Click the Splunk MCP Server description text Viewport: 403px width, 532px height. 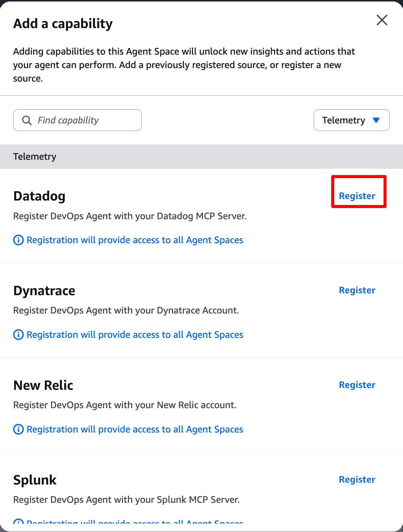pos(126,499)
